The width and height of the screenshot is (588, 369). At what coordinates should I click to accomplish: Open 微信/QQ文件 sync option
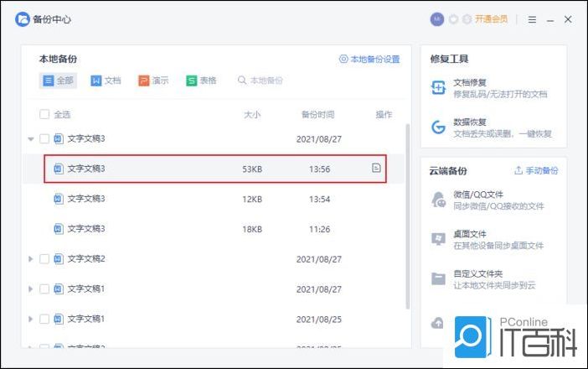pos(488,200)
